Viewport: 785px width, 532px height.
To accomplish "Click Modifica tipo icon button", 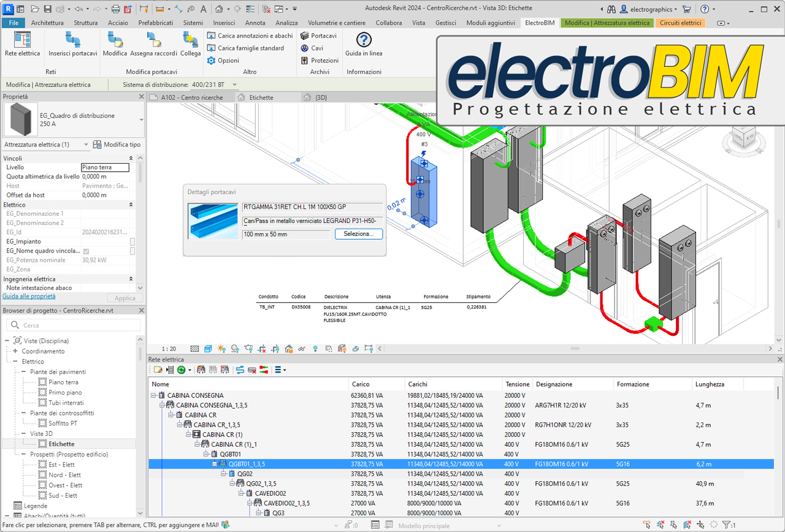I will click(117, 145).
